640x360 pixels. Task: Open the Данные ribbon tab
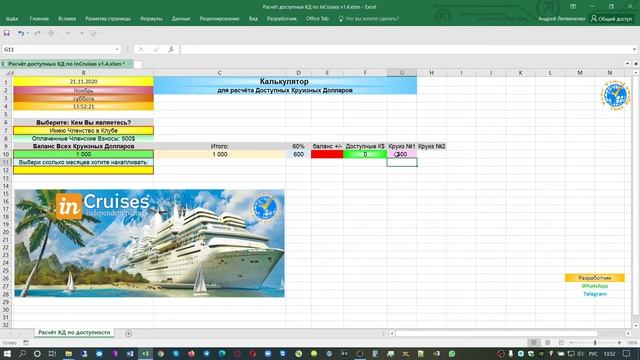181,19
